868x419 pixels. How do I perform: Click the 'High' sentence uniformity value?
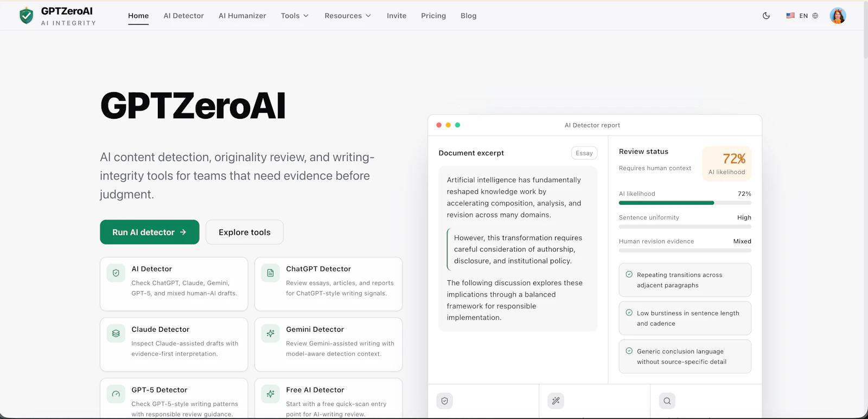click(x=744, y=218)
